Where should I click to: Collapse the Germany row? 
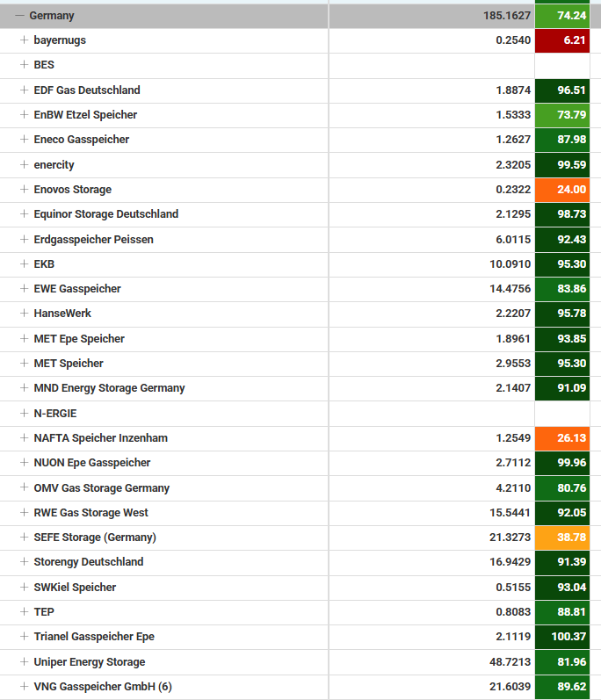[x=19, y=16]
